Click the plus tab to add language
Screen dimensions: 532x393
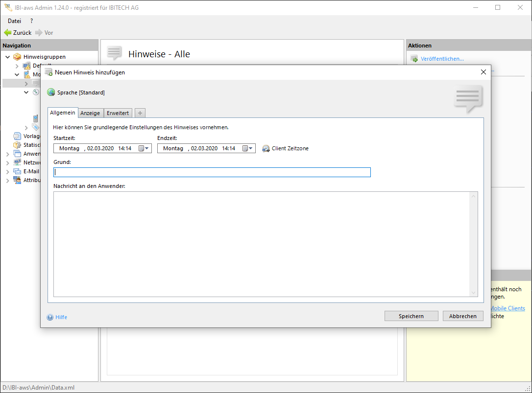point(140,113)
